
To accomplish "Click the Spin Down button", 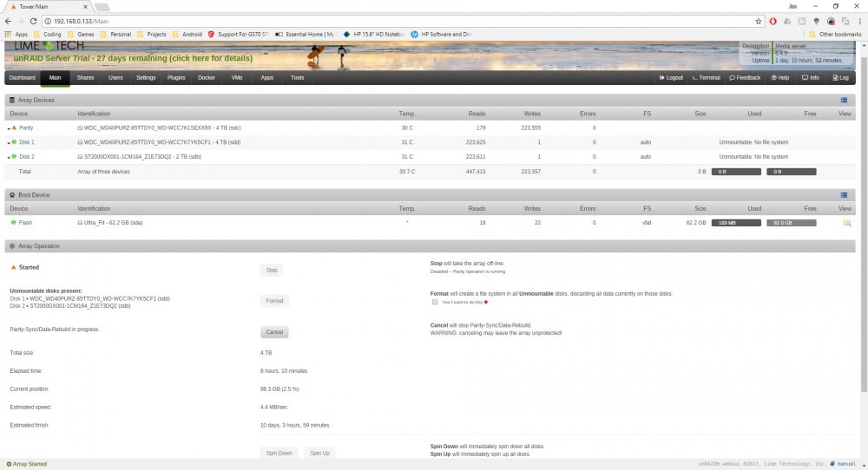I will pyautogui.click(x=279, y=453).
